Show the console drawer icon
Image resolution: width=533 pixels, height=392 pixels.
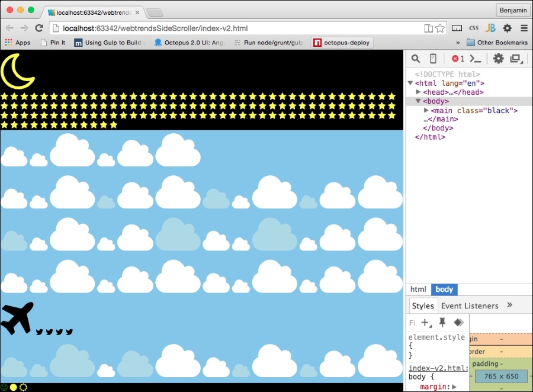click(x=476, y=59)
